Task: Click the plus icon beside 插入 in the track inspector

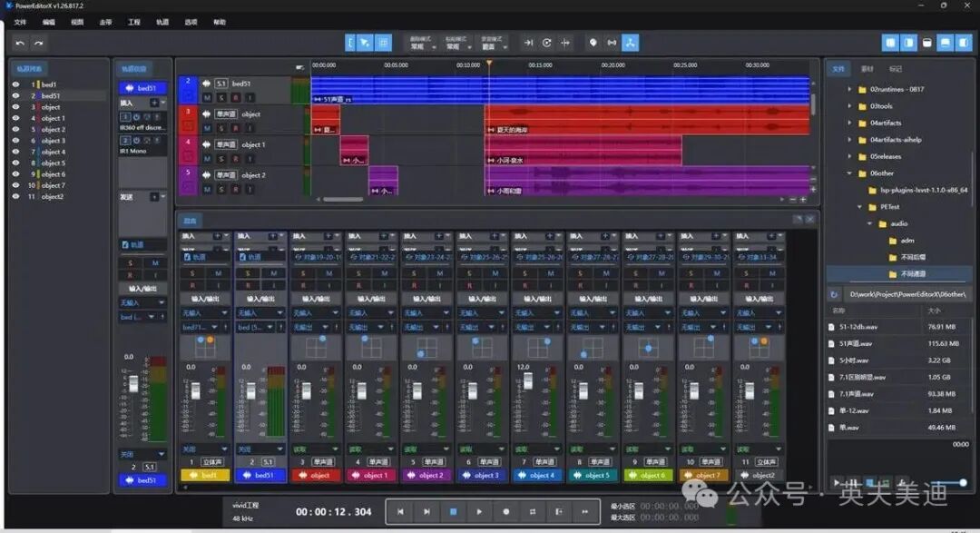Action: pos(153,103)
